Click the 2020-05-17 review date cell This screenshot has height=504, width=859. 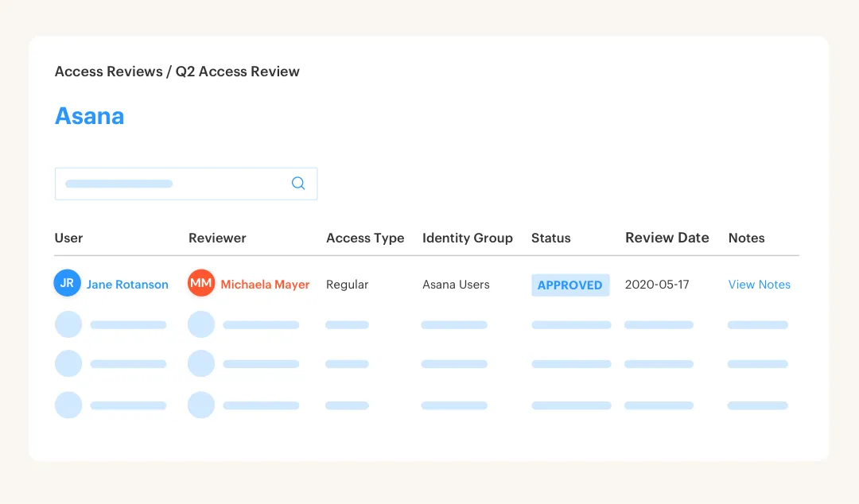click(x=657, y=285)
